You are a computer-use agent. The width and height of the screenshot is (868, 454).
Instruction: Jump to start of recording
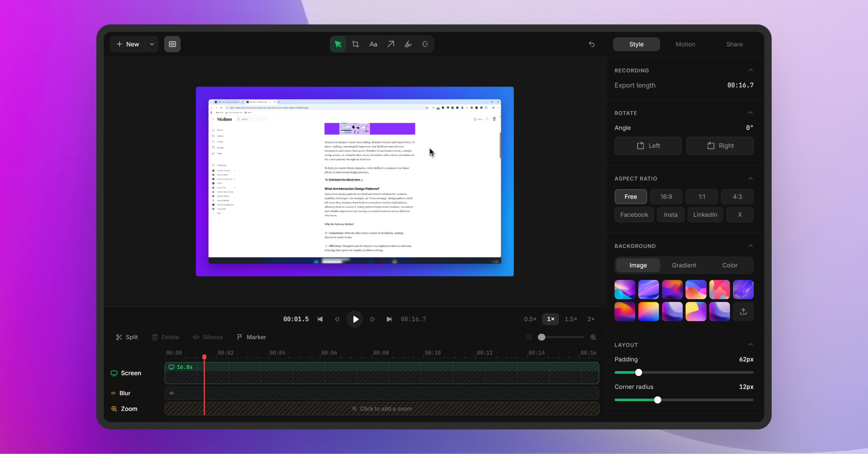click(320, 319)
